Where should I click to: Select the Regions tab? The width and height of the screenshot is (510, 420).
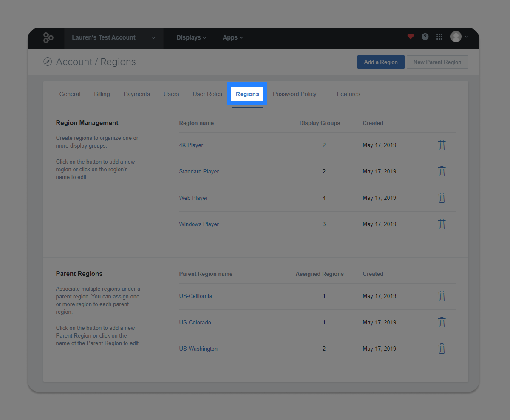point(247,94)
